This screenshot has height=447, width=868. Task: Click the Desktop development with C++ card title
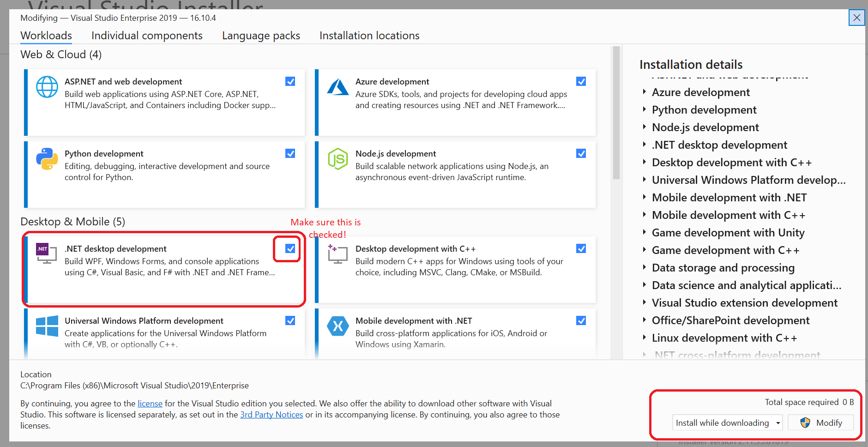416,248
